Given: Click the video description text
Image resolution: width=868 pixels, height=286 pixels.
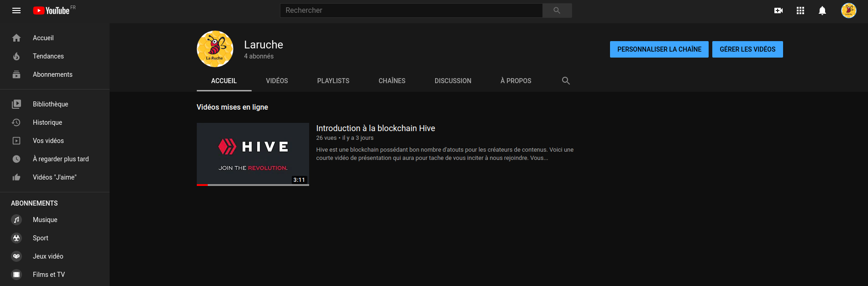Looking at the screenshot, I should 445,154.
